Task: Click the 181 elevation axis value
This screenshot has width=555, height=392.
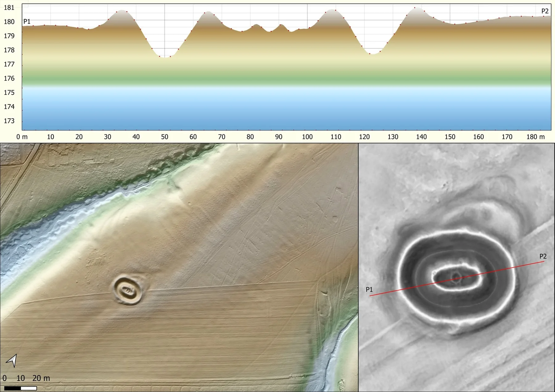Action: point(9,8)
